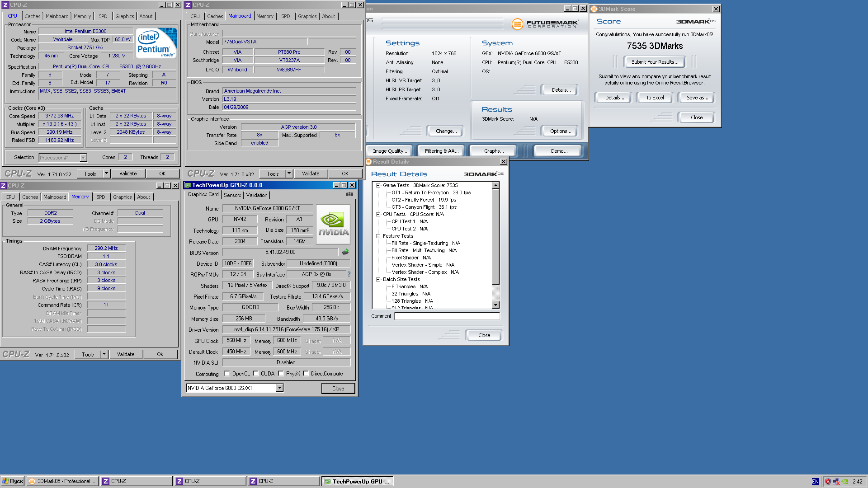Click the To Excel button
The width and height of the screenshot is (868, 488).
(655, 98)
